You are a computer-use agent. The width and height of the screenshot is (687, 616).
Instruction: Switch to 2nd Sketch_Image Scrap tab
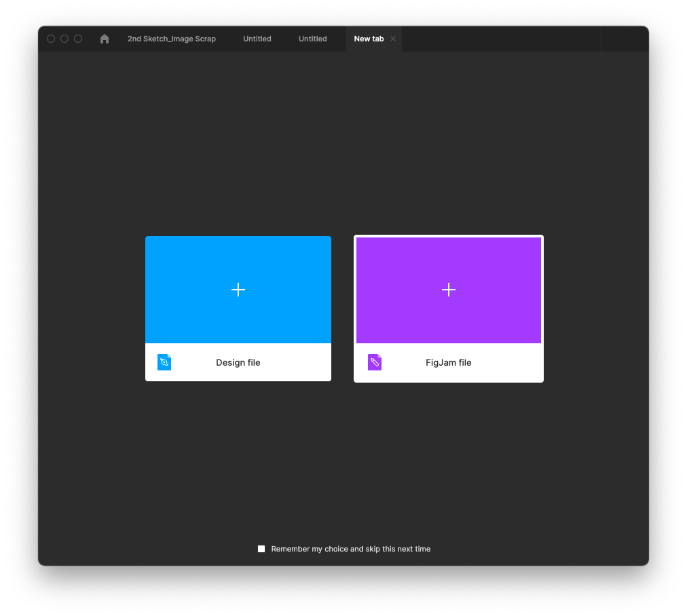[x=172, y=39]
